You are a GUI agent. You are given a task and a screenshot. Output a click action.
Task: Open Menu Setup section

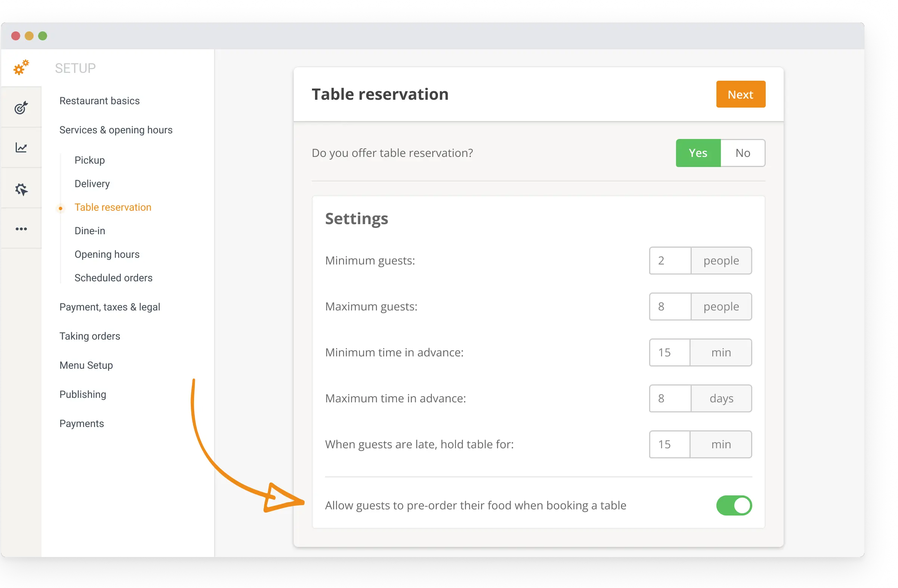pos(86,365)
